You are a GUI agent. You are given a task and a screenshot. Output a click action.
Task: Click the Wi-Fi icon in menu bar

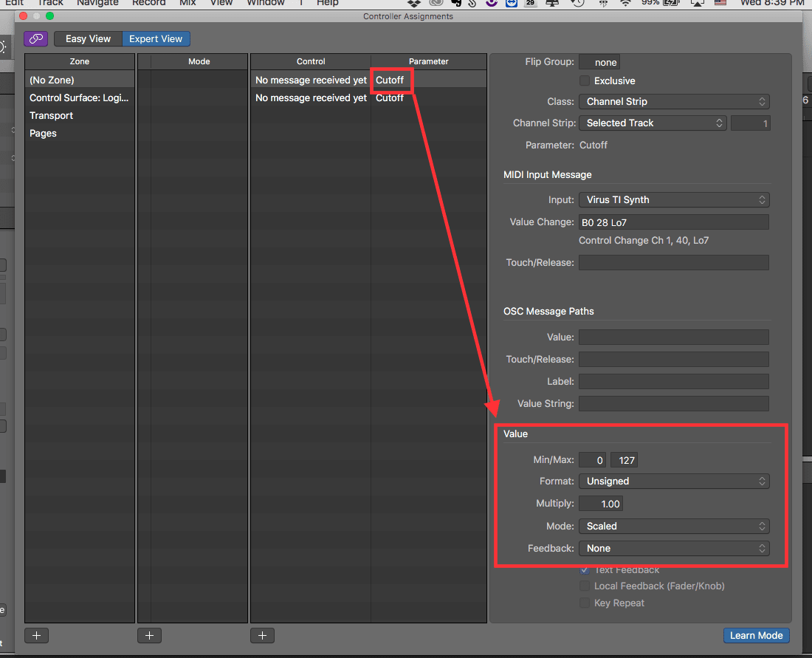(626, 4)
